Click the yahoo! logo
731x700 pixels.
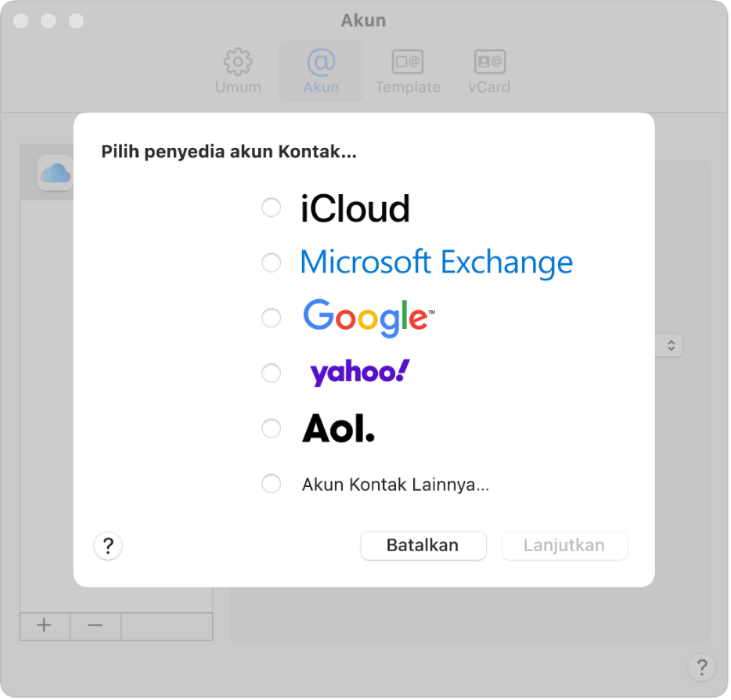point(360,373)
